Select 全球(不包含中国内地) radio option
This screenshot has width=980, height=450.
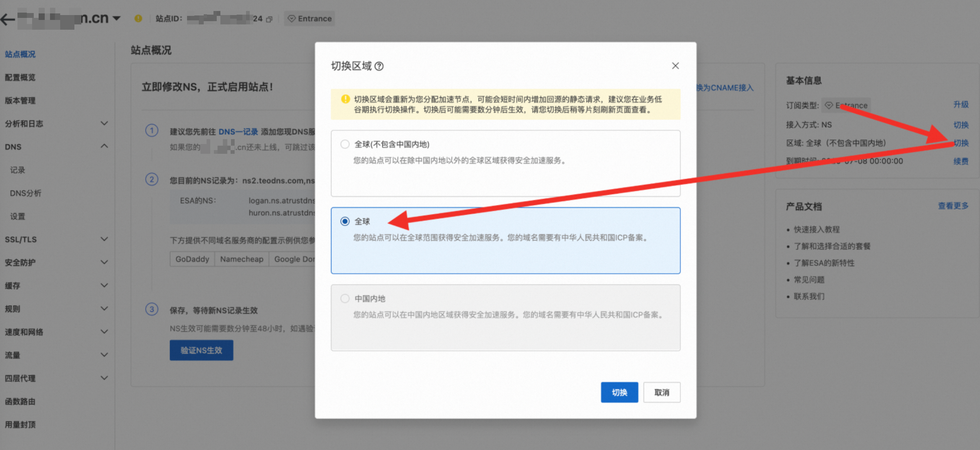click(x=345, y=144)
